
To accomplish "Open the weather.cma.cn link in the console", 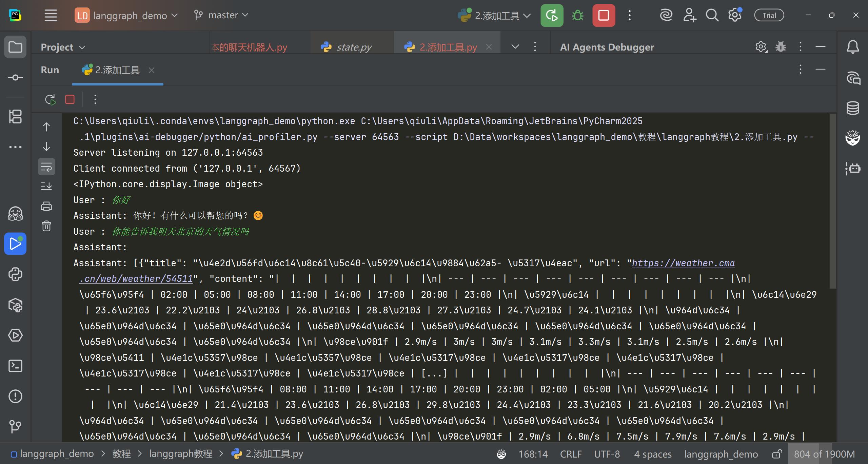I will (x=683, y=263).
